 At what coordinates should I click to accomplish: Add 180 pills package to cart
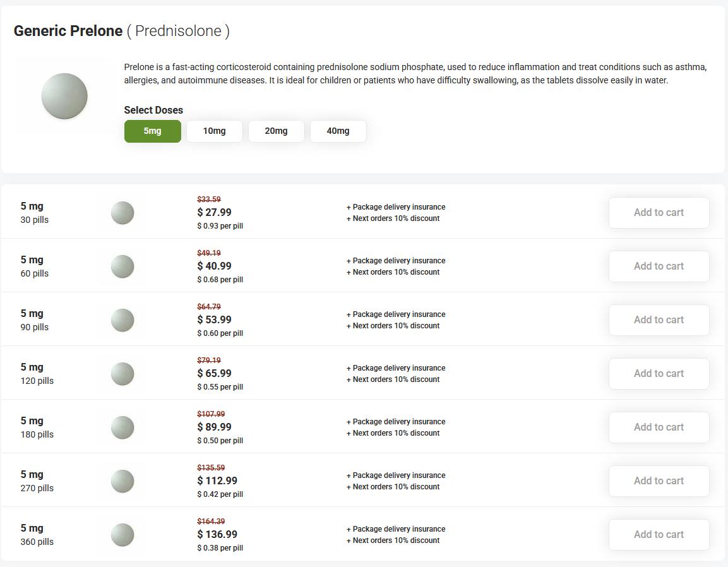coord(659,427)
